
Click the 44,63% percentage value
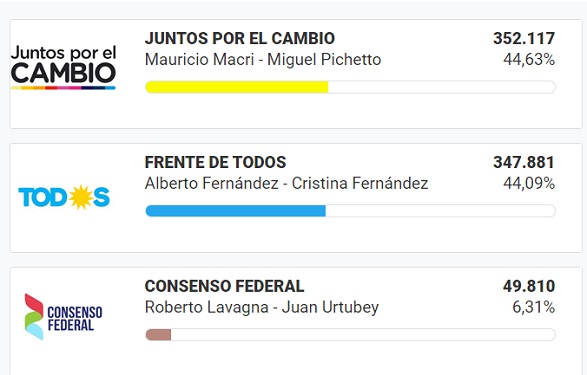(529, 60)
